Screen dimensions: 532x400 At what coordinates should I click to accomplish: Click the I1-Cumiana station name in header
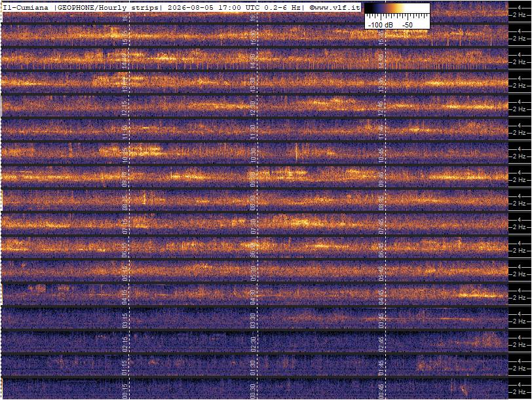pyautogui.click(x=26, y=8)
